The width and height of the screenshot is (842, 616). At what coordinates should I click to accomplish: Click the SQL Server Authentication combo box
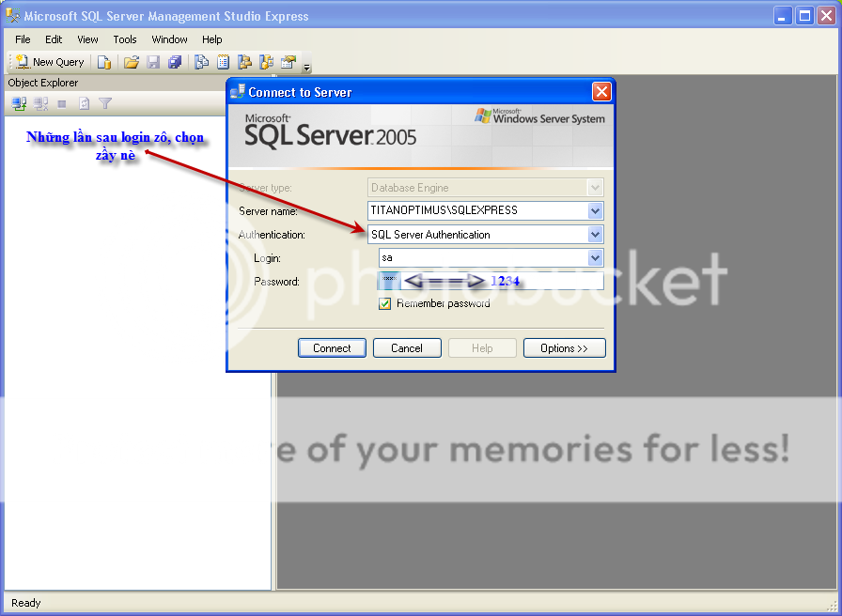(486, 235)
